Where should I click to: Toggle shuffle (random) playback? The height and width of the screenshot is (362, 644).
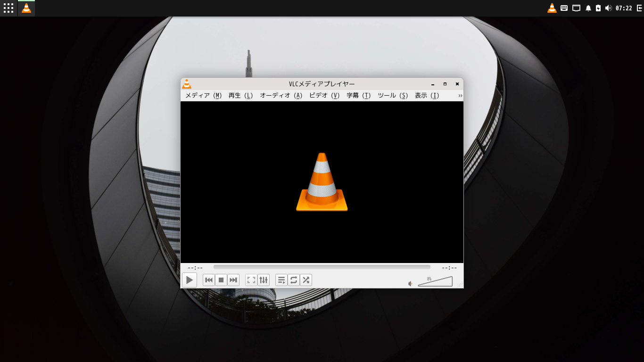point(306,280)
